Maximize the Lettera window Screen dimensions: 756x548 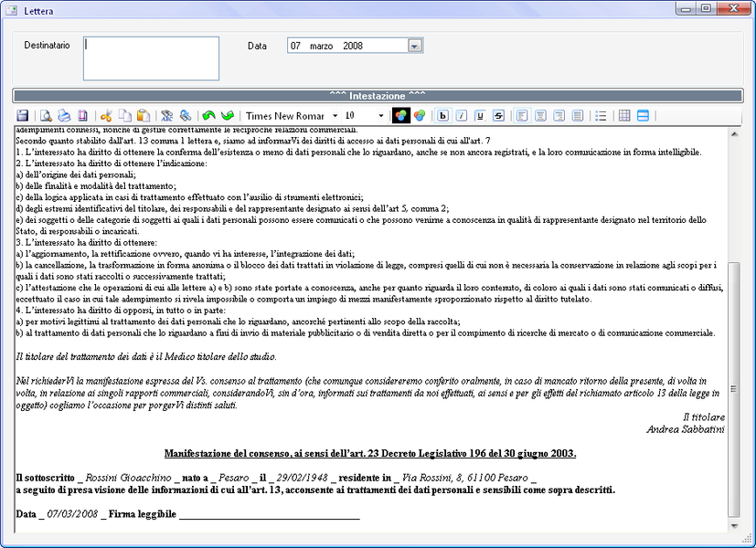coord(706,8)
